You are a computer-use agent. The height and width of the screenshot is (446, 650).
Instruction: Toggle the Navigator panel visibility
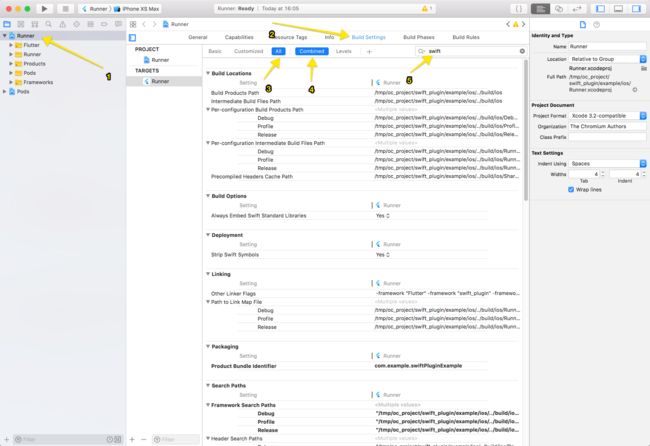click(x=600, y=9)
